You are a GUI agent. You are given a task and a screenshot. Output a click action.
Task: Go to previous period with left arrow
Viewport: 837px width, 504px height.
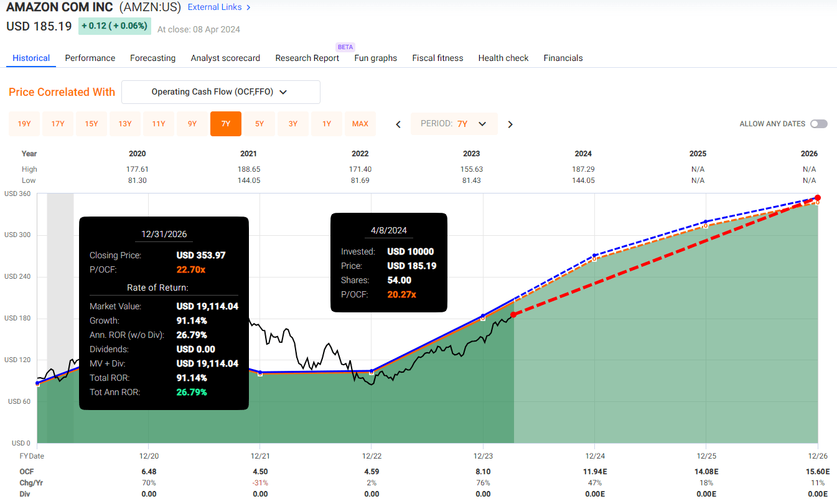point(398,124)
